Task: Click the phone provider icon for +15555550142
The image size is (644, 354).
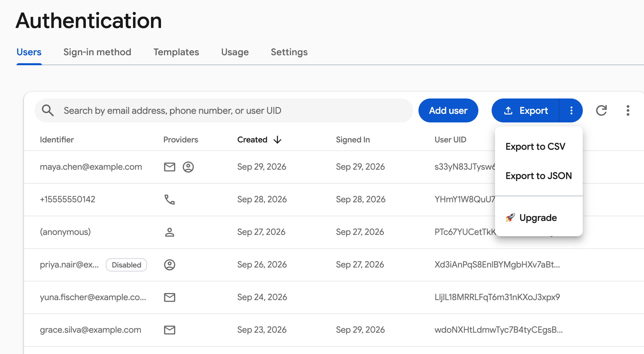Action: (170, 199)
